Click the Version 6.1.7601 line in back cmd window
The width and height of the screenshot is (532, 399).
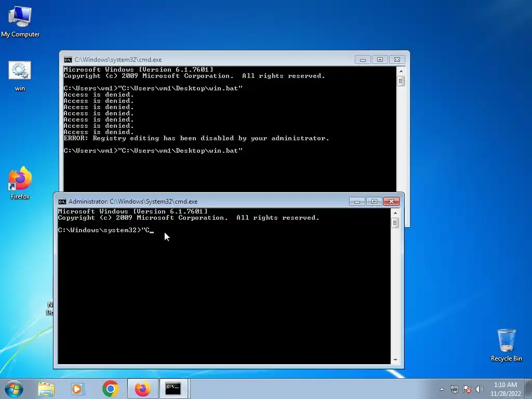pyautogui.click(x=138, y=70)
